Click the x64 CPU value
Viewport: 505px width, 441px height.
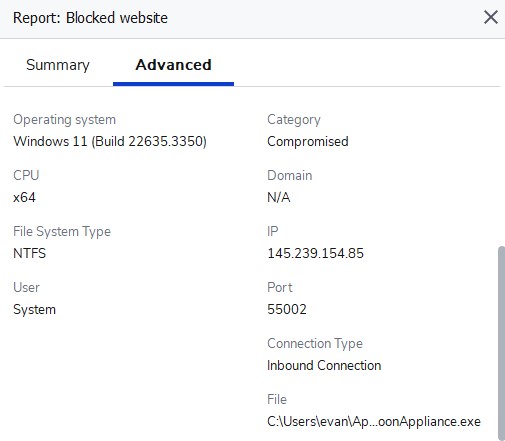click(24, 197)
